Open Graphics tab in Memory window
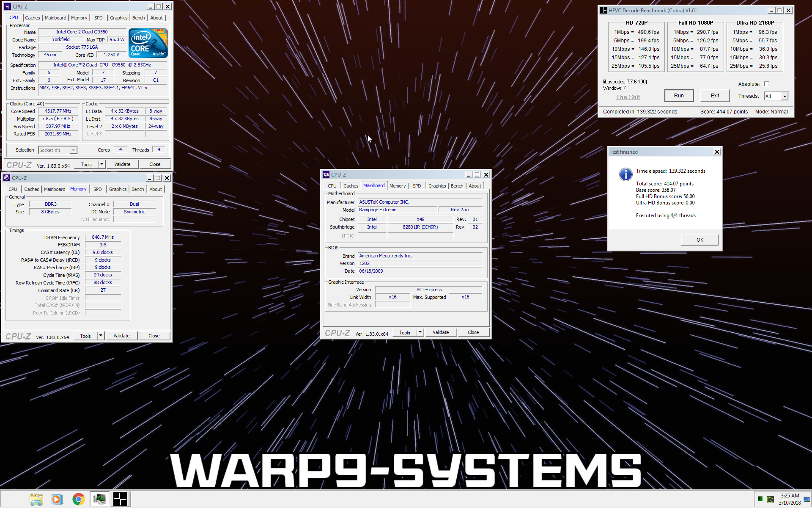 pos(118,189)
